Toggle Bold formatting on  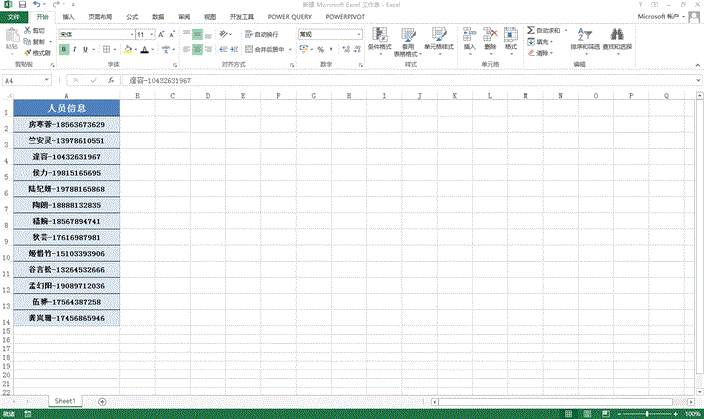pyautogui.click(x=62, y=49)
